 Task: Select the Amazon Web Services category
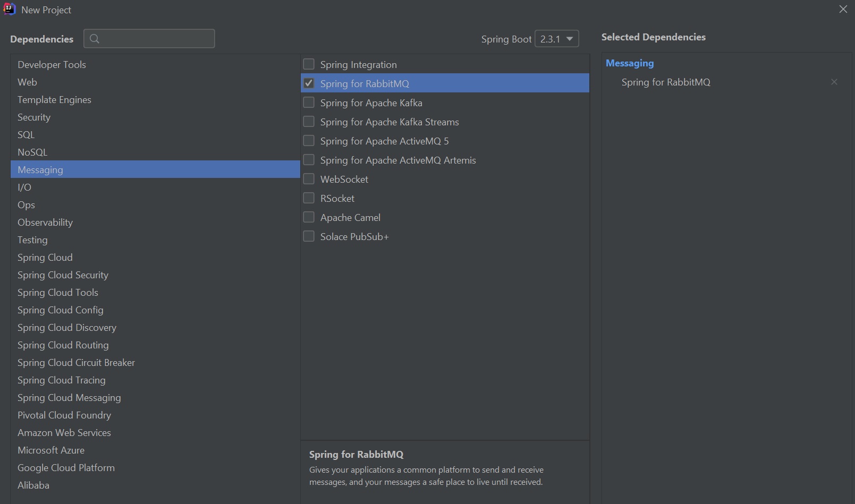point(64,432)
